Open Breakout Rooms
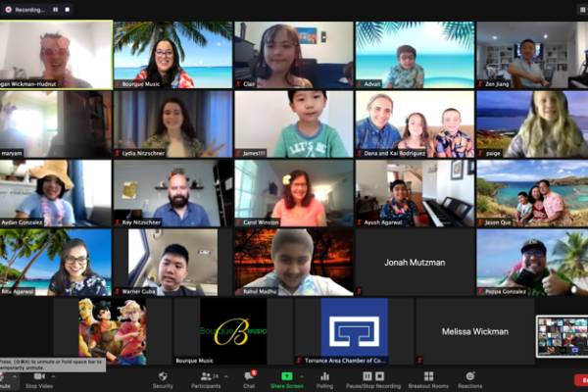Image resolution: width=588 pixels, height=392 pixels. click(x=428, y=376)
